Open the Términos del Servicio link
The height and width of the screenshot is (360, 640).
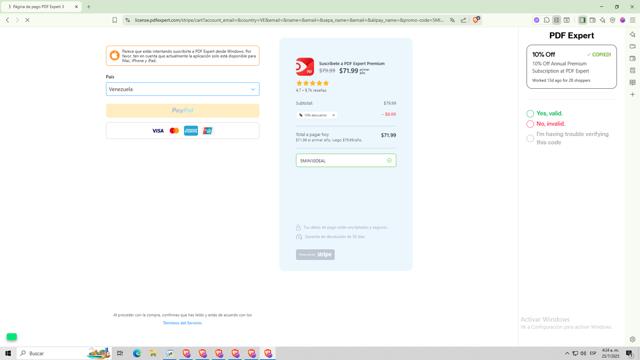pos(182,323)
